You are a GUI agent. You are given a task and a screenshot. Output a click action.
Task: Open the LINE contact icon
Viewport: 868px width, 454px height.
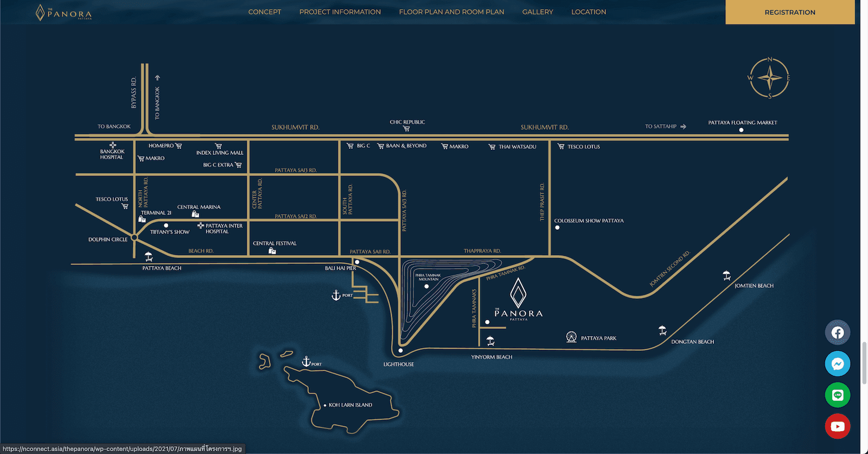(x=838, y=395)
